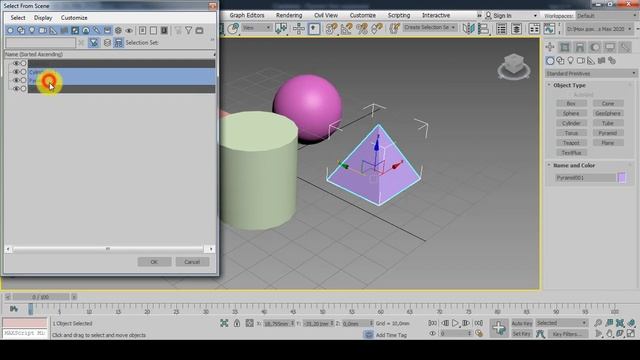Toggle visibility eye of last list row
Image resolution: width=640 pixels, height=360 pixels.
tap(16, 89)
